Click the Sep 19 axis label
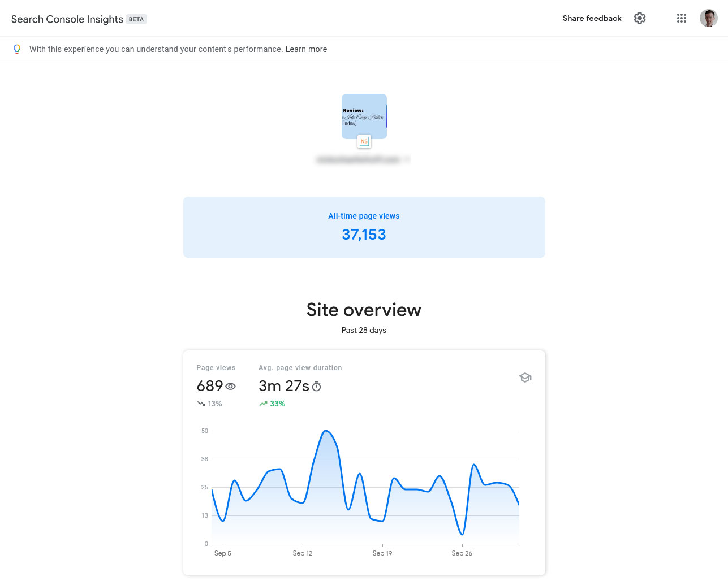This screenshot has height=581, width=728. pyautogui.click(x=382, y=553)
